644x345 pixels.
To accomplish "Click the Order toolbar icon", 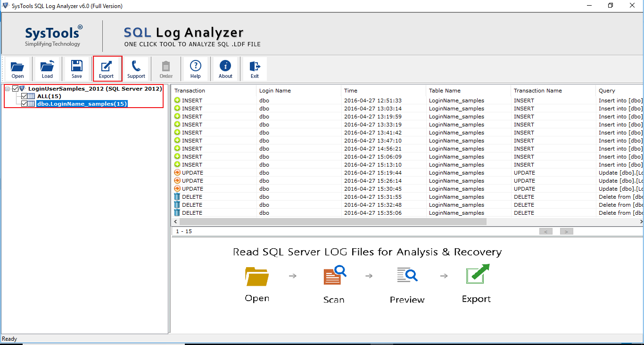I will pyautogui.click(x=166, y=69).
